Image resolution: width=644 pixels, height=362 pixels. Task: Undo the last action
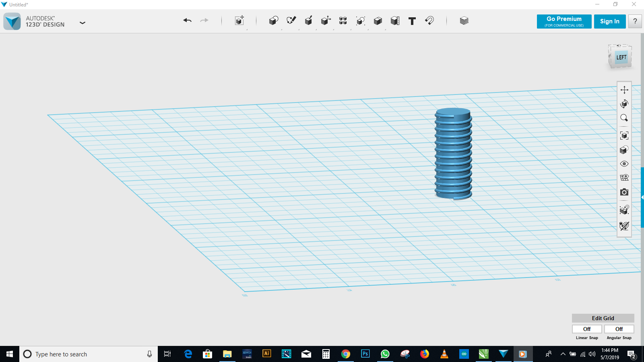pos(187,21)
